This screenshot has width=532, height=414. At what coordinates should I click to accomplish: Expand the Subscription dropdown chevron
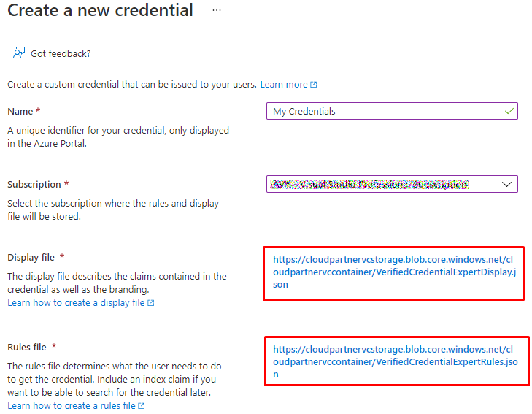(506, 185)
